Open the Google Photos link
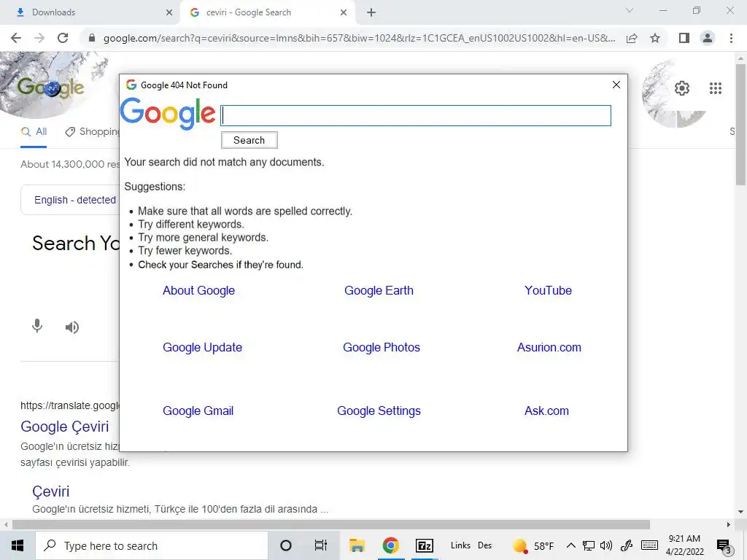 pos(382,348)
